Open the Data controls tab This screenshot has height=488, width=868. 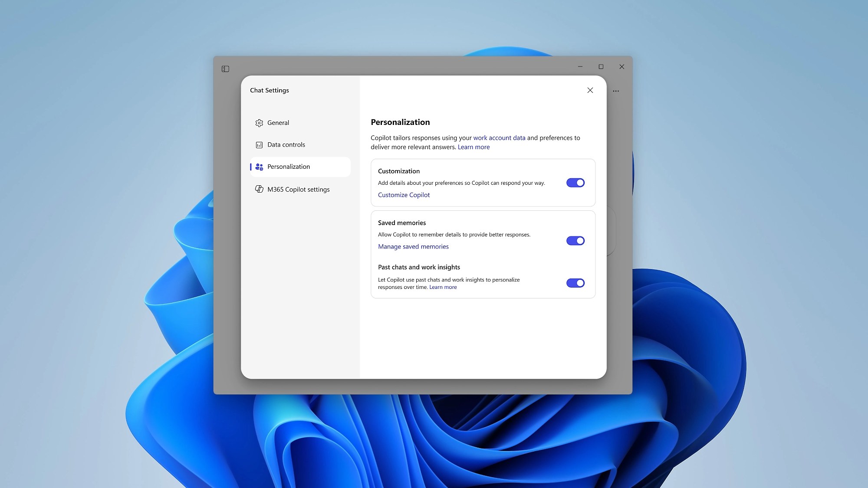pos(300,145)
